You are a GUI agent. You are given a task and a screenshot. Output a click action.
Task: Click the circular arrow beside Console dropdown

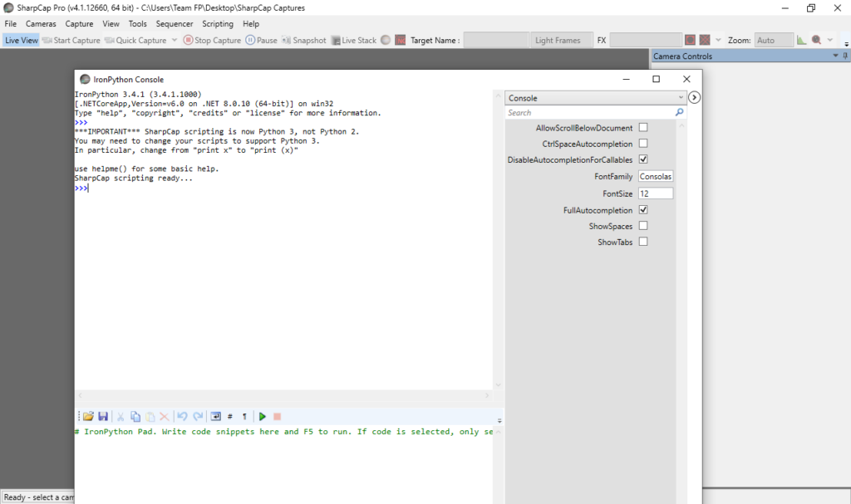(694, 98)
